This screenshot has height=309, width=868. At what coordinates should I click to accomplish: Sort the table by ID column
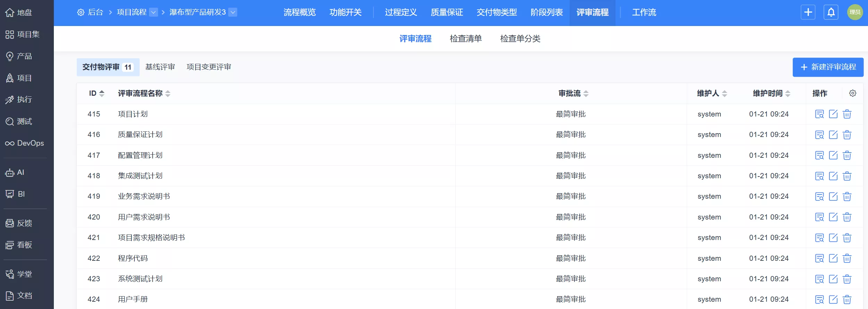pos(97,93)
